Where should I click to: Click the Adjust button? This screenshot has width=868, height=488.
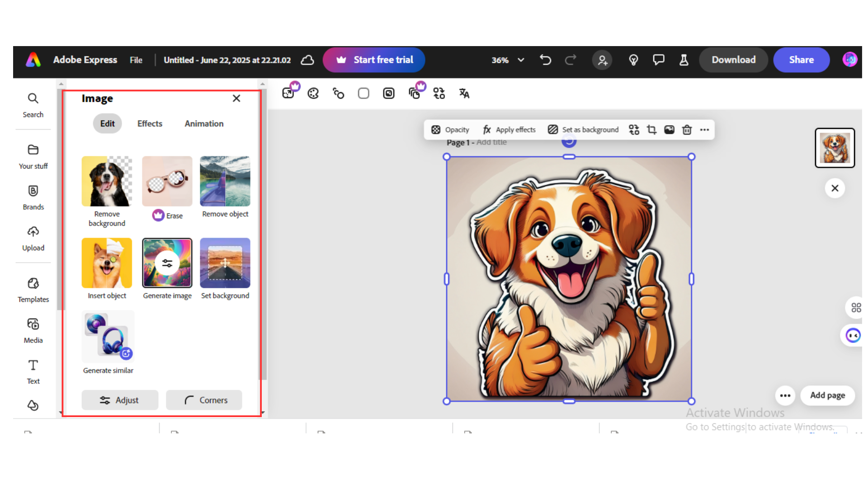point(120,400)
